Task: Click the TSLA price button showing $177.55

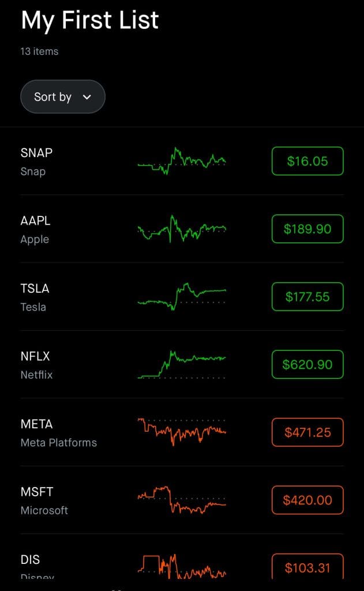Action: pos(307,297)
